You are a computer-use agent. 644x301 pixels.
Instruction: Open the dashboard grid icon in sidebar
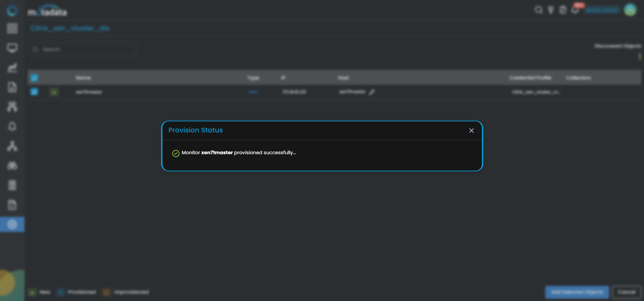pos(12,28)
